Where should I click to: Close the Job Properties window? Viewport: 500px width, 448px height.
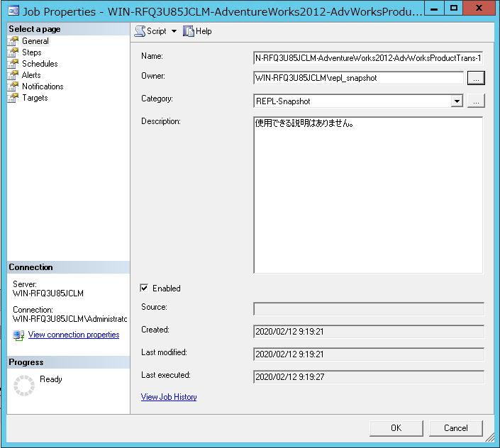coord(479,9)
